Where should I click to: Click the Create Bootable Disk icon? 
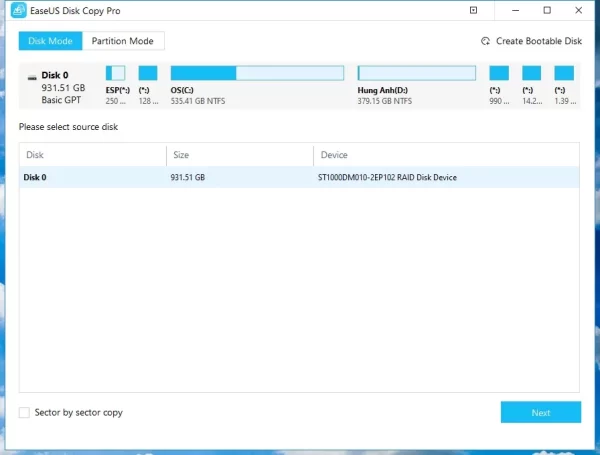click(x=486, y=41)
